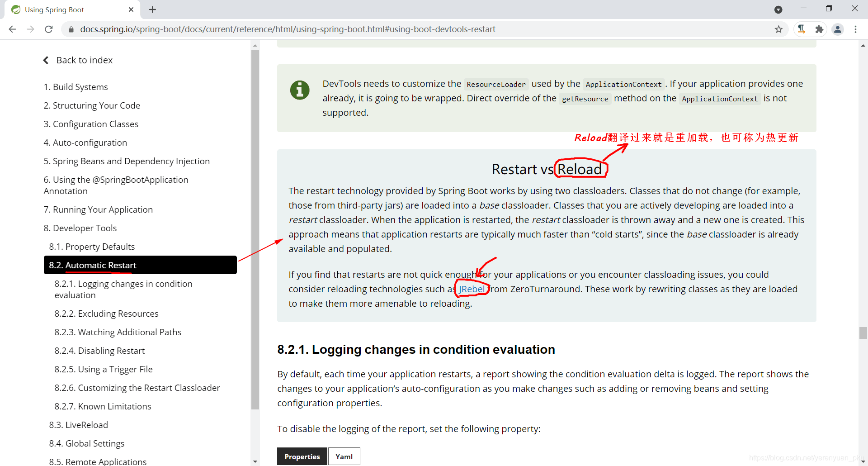Open 8.1. Property Defaults
868x466 pixels.
pyautogui.click(x=92, y=247)
